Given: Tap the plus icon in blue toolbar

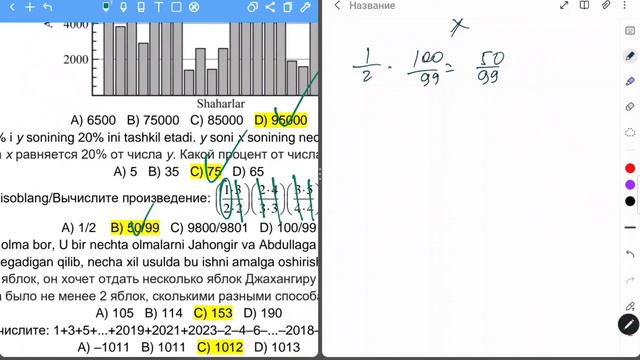Looking at the screenshot, I should (30, 7).
